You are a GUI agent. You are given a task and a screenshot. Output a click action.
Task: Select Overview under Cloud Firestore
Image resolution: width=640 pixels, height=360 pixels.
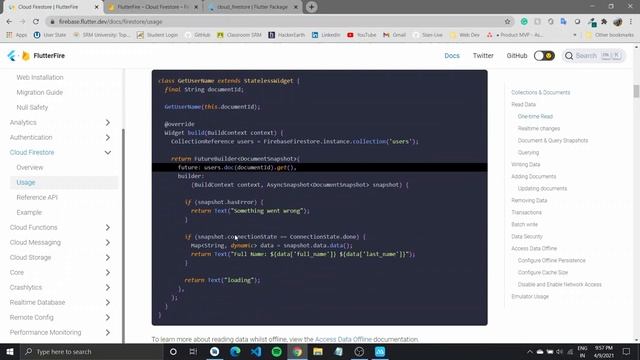30,167
